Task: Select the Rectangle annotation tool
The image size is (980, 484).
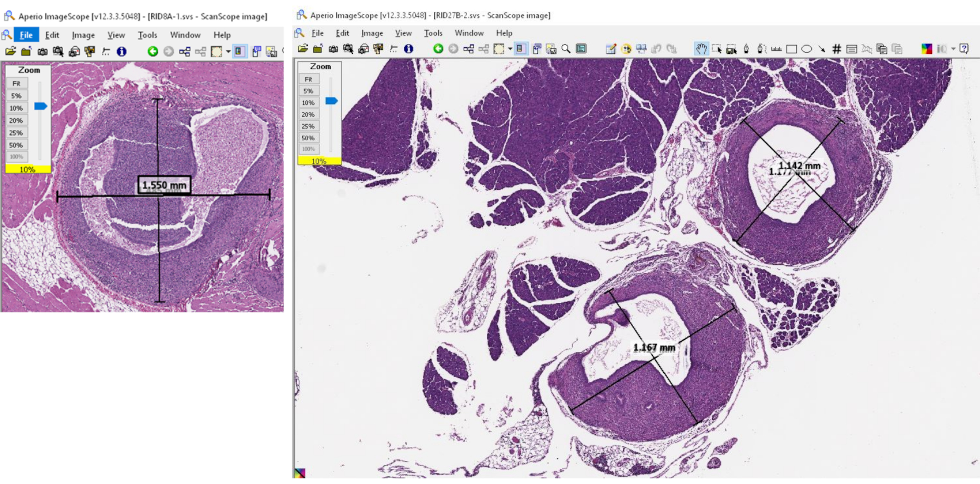Action: pyautogui.click(x=791, y=49)
